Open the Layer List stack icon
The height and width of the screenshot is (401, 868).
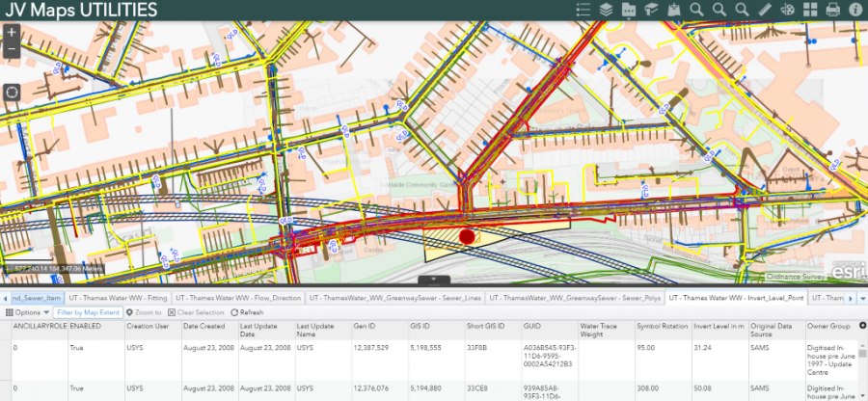[x=606, y=10]
